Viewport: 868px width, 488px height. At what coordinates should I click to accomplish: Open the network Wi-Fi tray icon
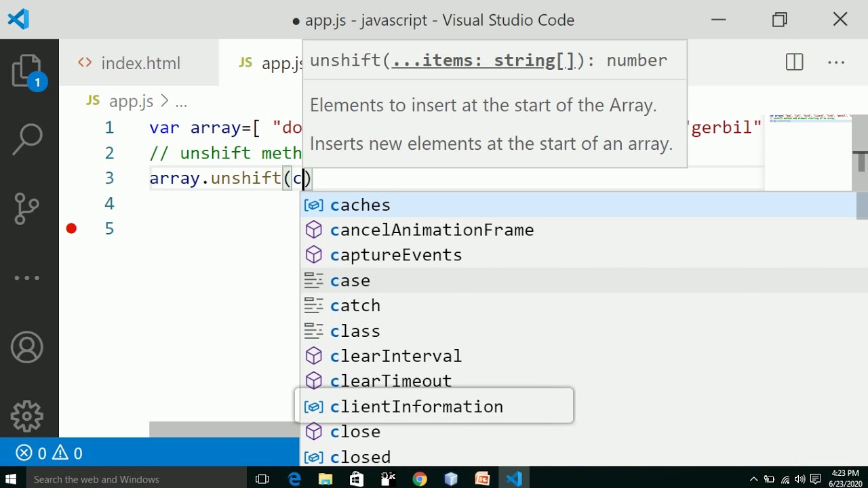click(x=785, y=479)
